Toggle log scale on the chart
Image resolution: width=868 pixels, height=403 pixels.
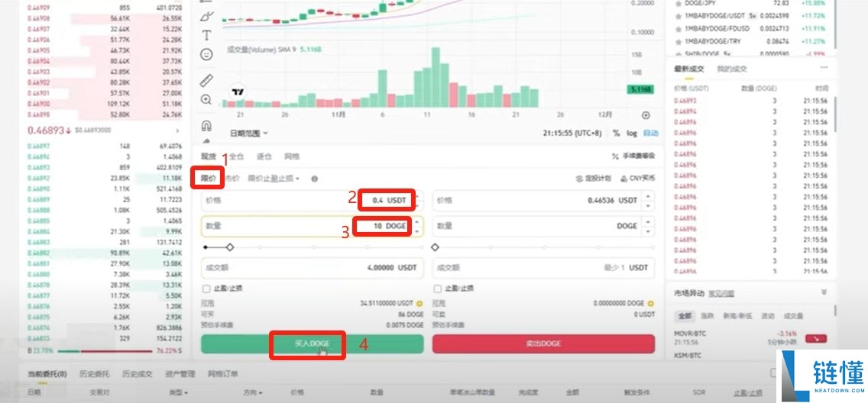[x=632, y=134]
